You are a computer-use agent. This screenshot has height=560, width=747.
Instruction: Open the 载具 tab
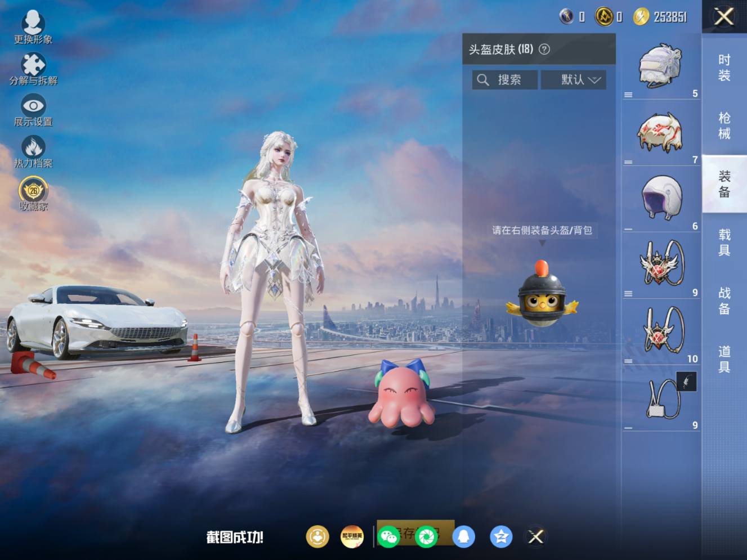point(724,242)
